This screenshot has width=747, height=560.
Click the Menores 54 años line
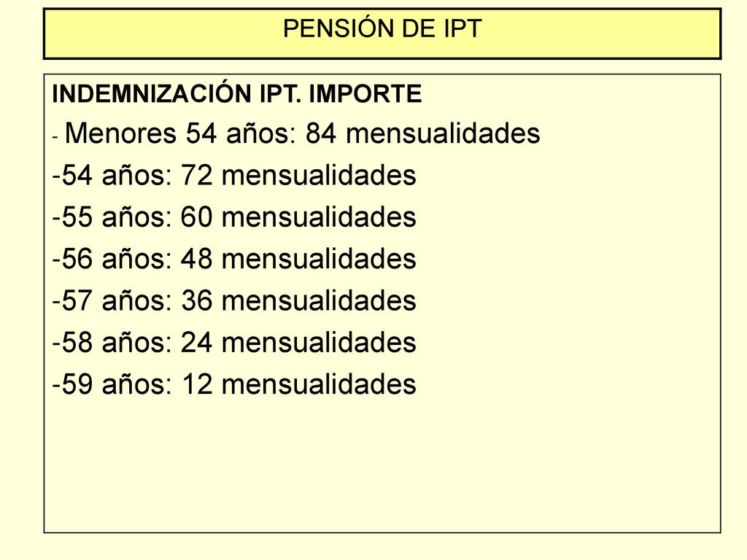coord(296,133)
